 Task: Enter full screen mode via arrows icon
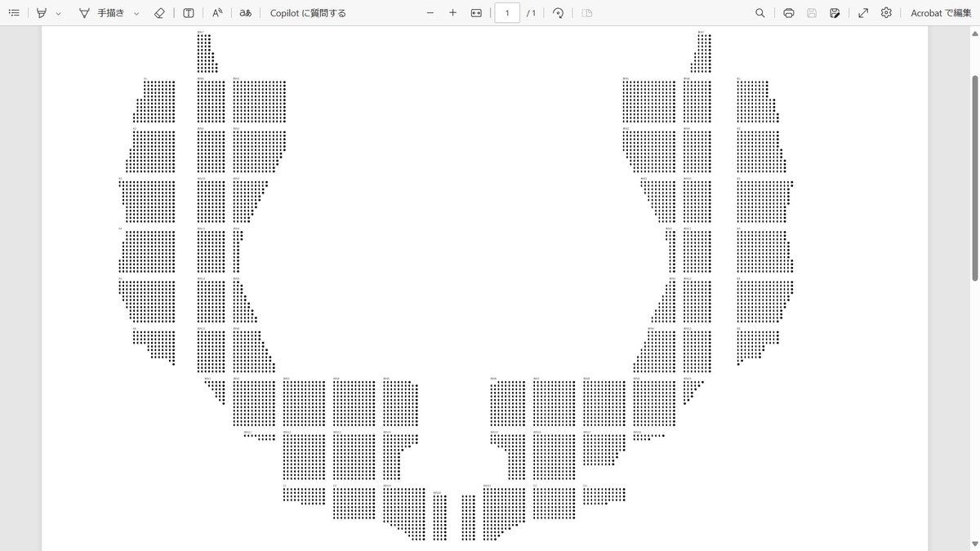(x=863, y=13)
